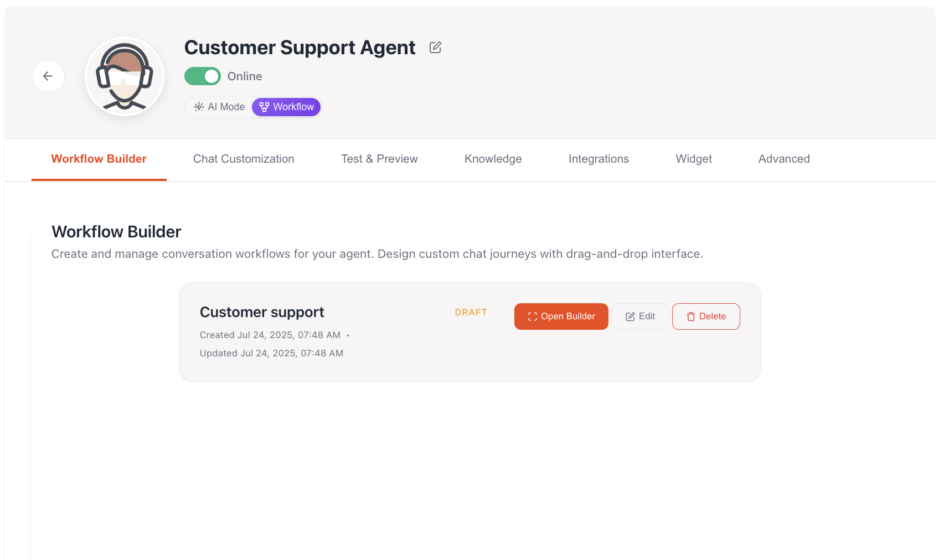Open the Advanced settings tab
939x560 pixels.
[x=784, y=159]
